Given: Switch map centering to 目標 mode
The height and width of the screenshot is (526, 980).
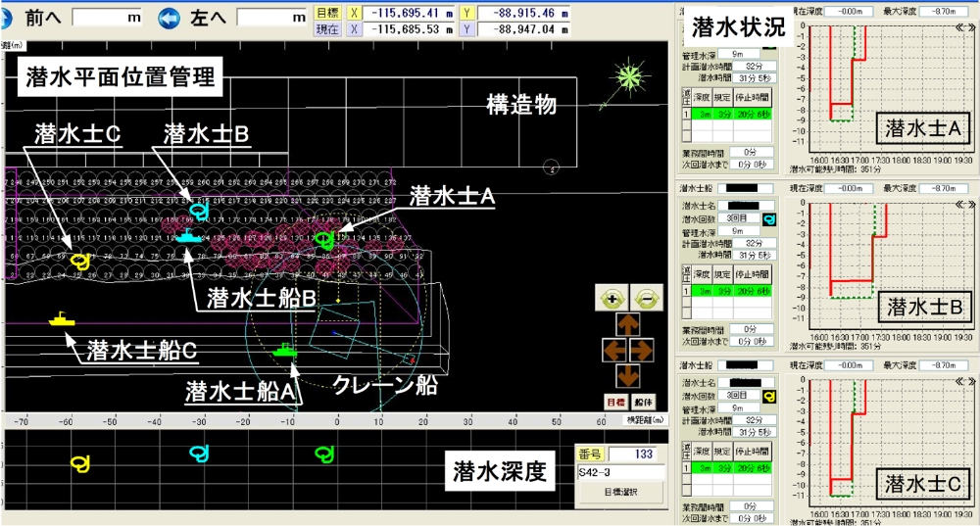Looking at the screenshot, I should point(614,402).
